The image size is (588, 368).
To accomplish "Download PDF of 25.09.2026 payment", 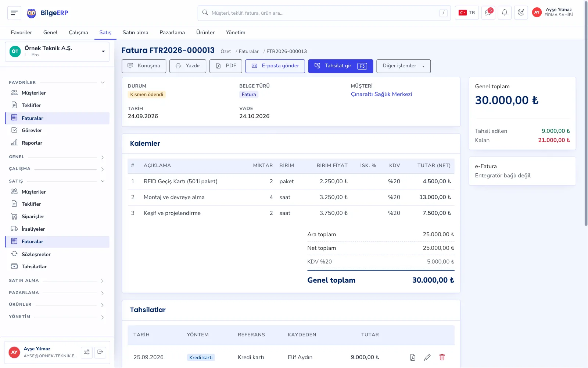I will point(413,357).
